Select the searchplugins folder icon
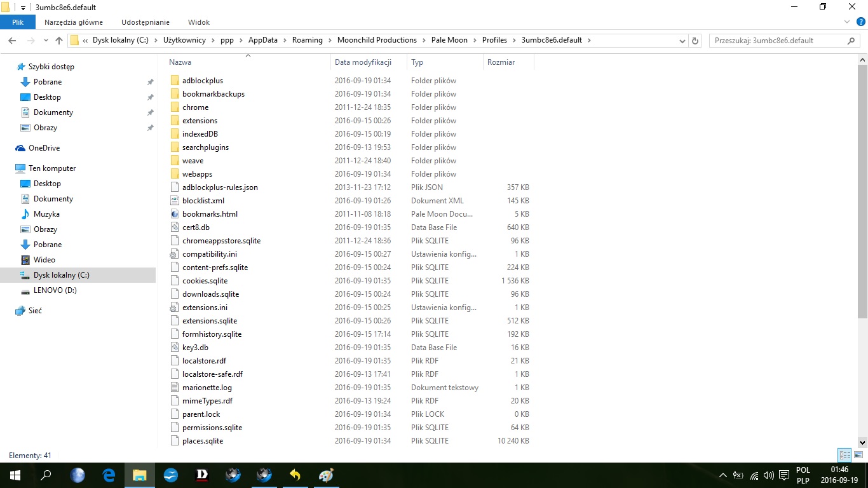The width and height of the screenshot is (868, 488). [x=176, y=147]
